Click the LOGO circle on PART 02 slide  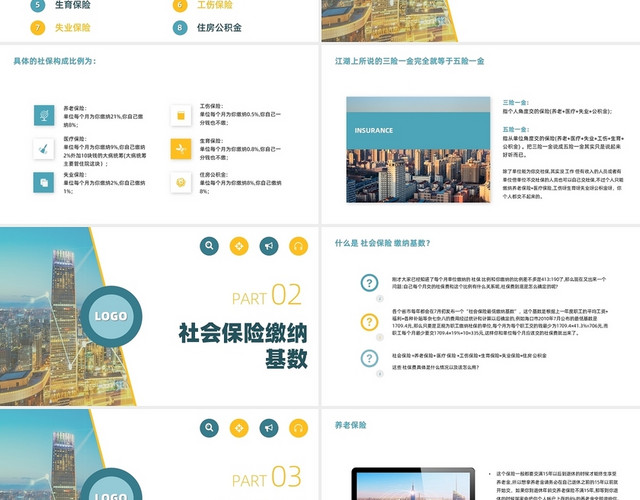[x=111, y=316]
